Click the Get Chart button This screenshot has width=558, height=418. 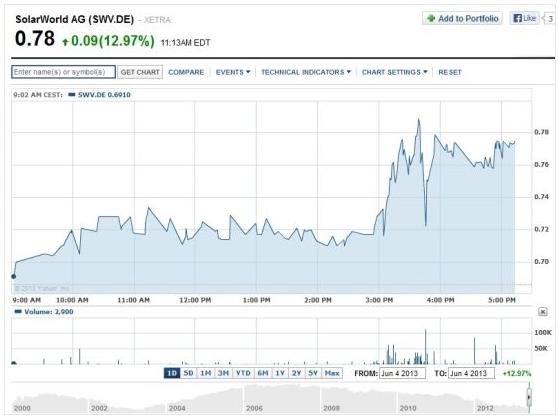point(140,72)
